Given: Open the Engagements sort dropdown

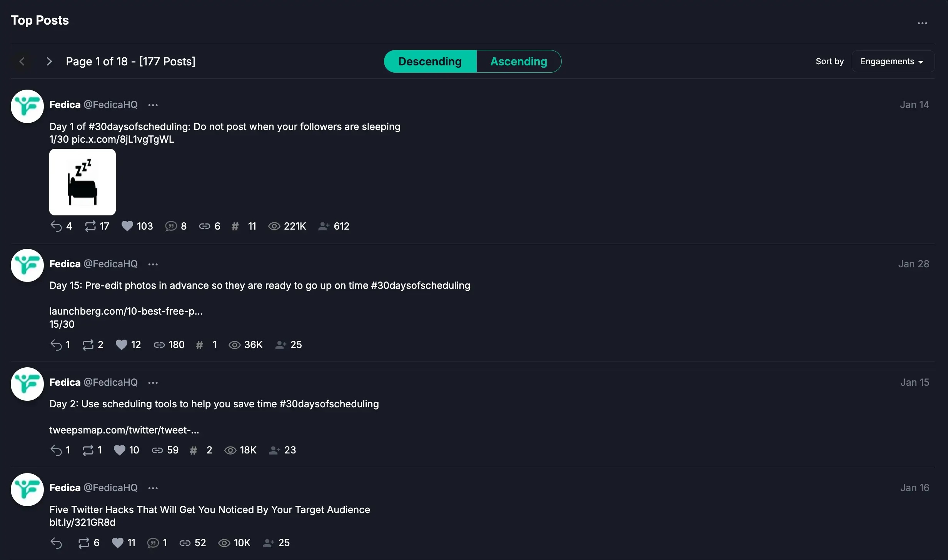Looking at the screenshot, I should [892, 62].
